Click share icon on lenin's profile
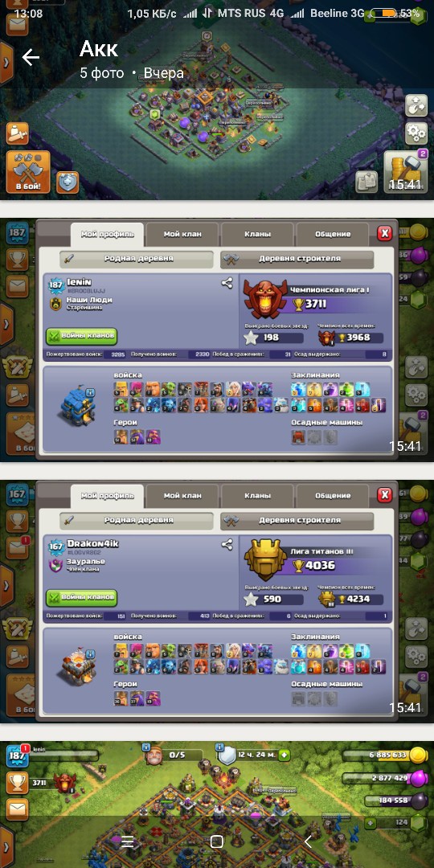This screenshot has height=868, width=434. tap(227, 284)
